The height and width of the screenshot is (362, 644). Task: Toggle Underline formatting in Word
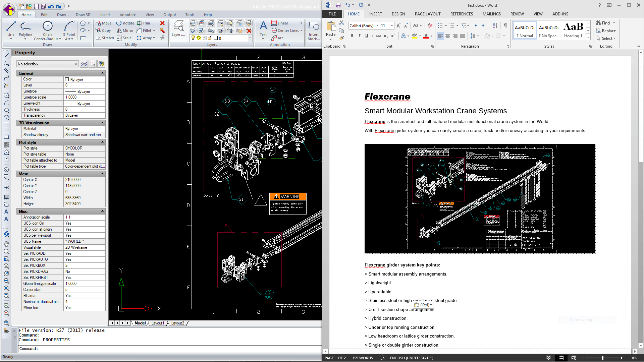367,36
